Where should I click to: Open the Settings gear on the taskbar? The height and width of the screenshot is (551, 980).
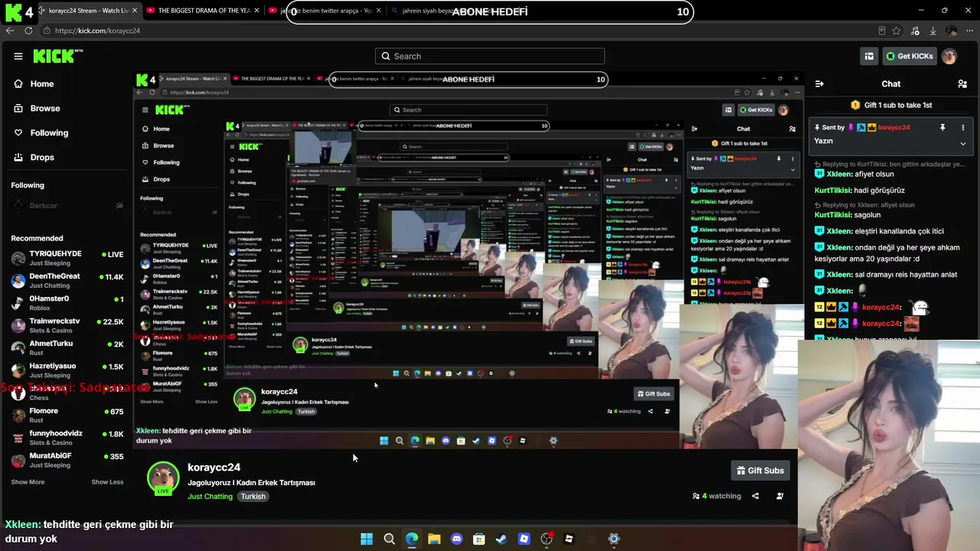coord(613,539)
